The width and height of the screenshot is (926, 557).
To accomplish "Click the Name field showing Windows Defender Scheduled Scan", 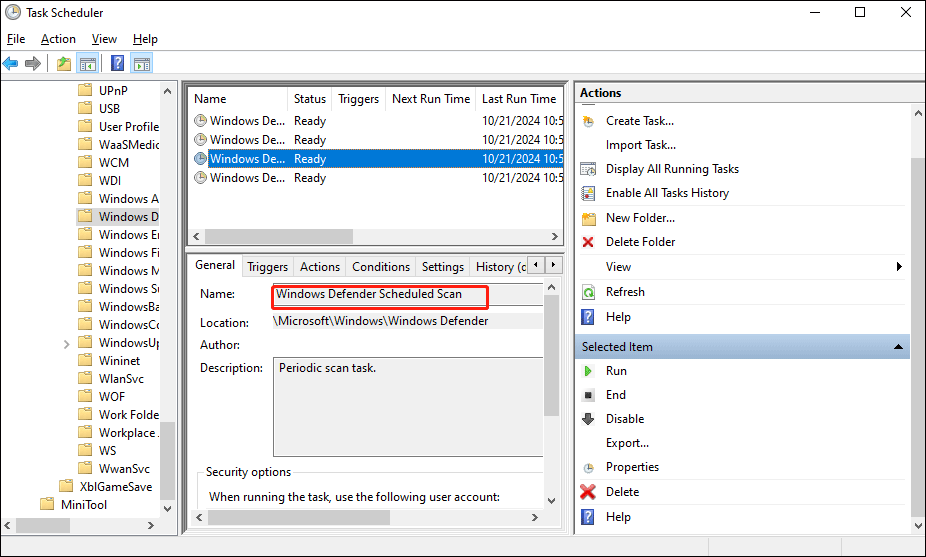I will pyautogui.click(x=407, y=294).
